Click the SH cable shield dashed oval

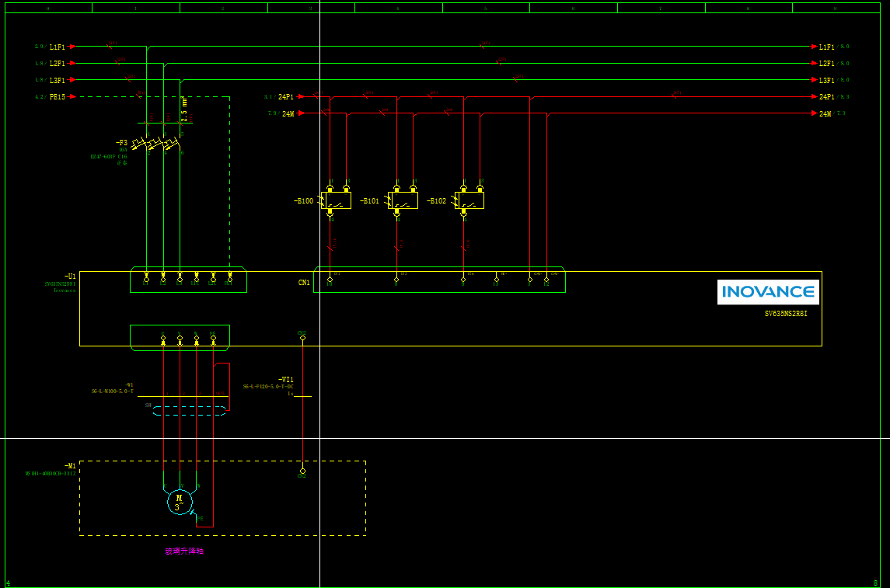click(190, 410)
